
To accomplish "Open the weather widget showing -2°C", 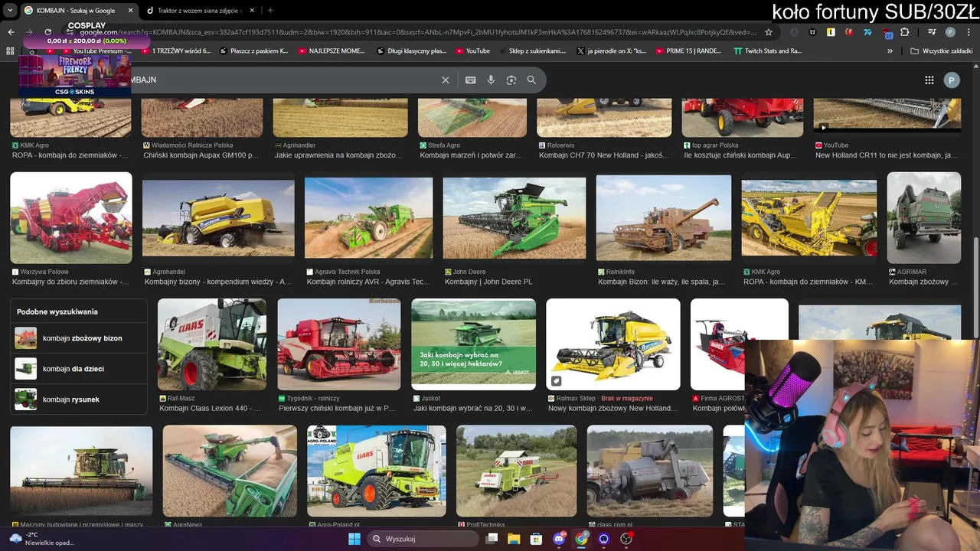I will (42, 539).
